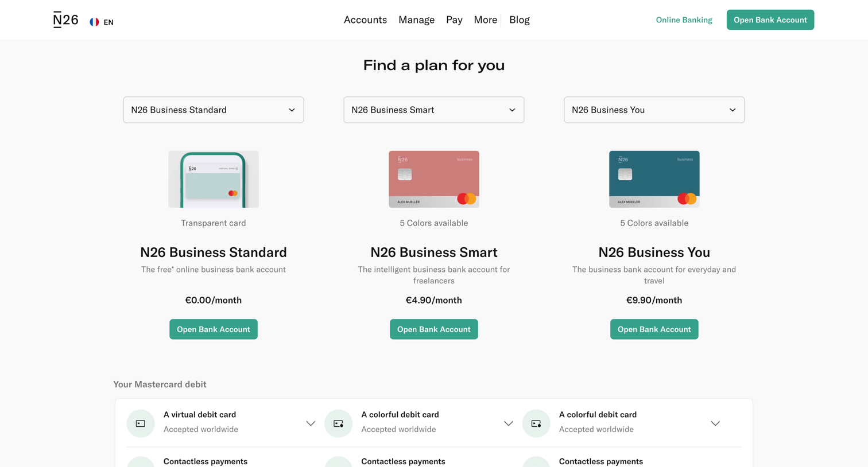The image size is (868, 467).
Task: Click the Online Banking link
Action: click(684, 20)
